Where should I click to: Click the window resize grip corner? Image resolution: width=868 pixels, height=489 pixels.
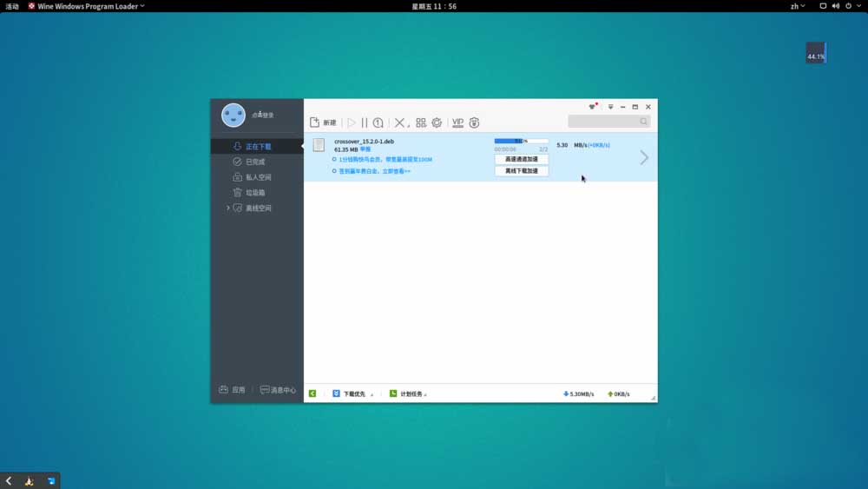[654, 398]
